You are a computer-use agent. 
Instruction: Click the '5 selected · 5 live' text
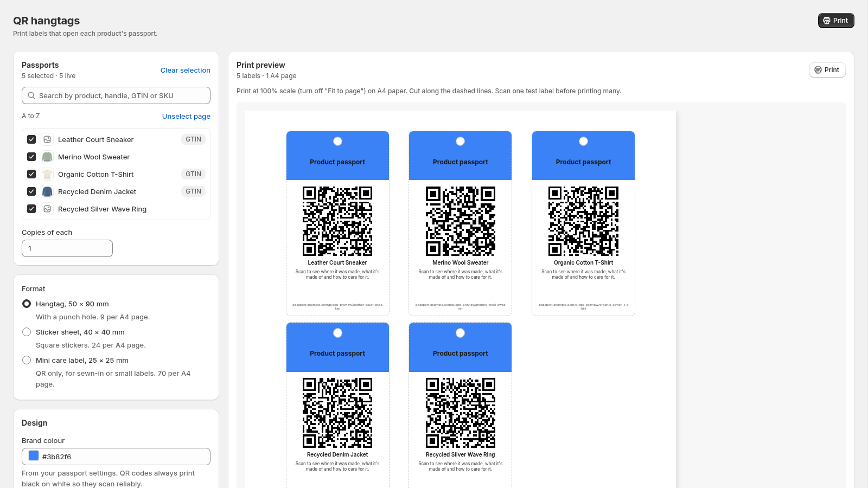click(x=49, y=76)
